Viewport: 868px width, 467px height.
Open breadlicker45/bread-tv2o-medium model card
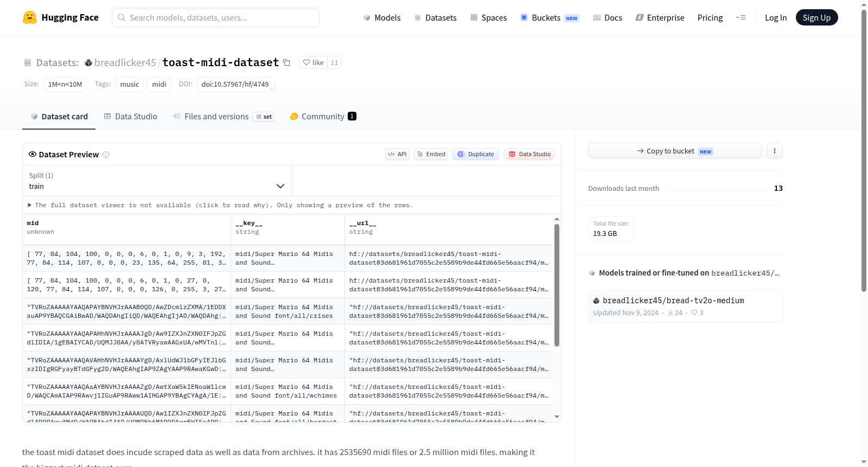tap(685, 306)
